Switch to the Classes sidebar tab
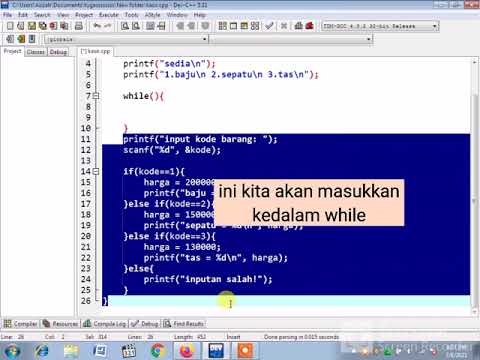This screenshot has width=480, height=360. [36, 52]
